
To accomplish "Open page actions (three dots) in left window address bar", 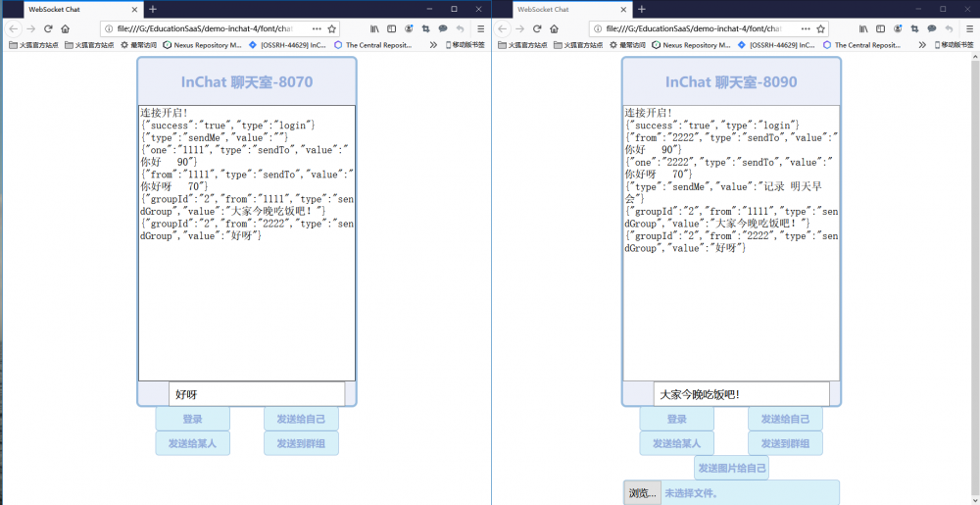I will pos(317,28).
